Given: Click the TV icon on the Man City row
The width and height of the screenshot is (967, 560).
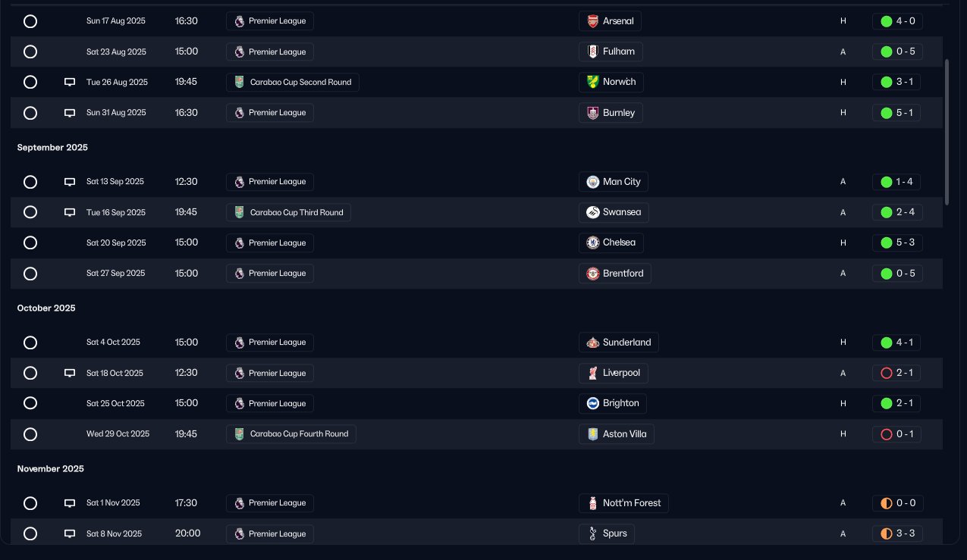Looking at the screenshot, I should (70, 182).
